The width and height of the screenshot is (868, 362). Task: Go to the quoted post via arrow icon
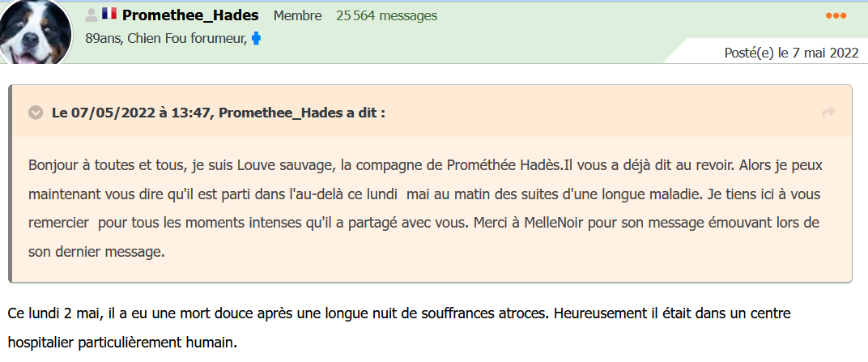[828, 113]
